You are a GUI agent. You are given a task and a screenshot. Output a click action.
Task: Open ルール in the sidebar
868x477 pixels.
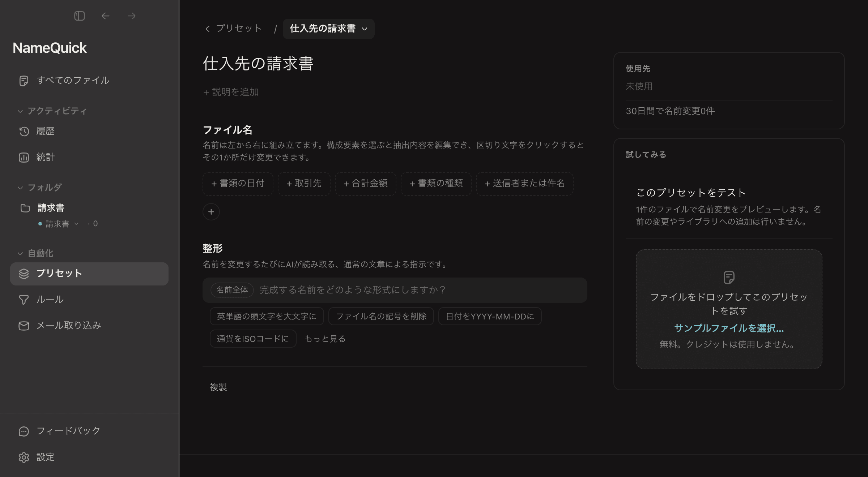pyautogui.click(x=89, y=300)
